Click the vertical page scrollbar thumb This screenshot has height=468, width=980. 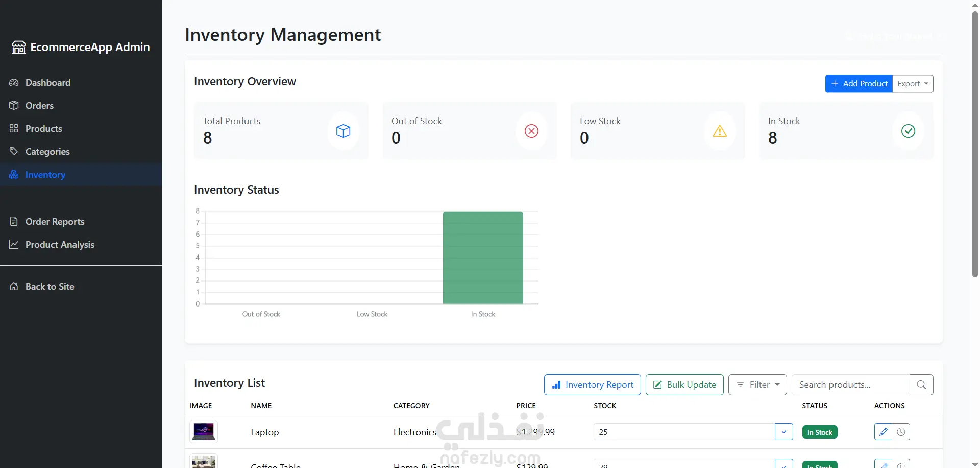point(975,144)
